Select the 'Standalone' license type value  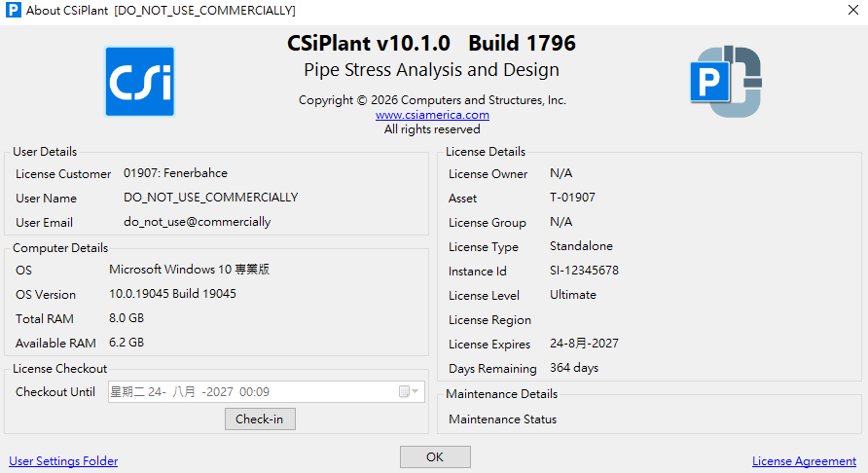point(581,246)
